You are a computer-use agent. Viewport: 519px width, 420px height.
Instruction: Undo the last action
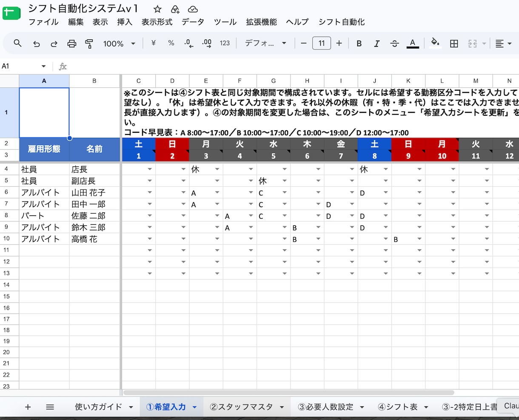point(36,43)
